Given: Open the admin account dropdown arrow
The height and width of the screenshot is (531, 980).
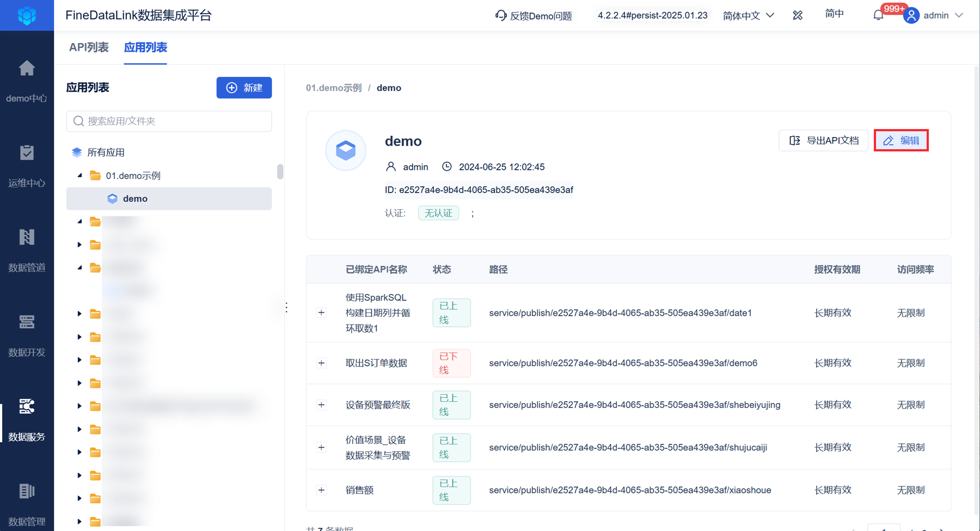Looking at the screenshot, I should point(959,15).
